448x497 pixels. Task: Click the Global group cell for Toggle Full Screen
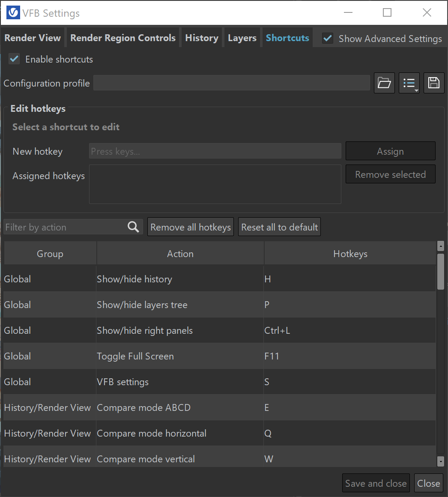(x=50, y=356)
